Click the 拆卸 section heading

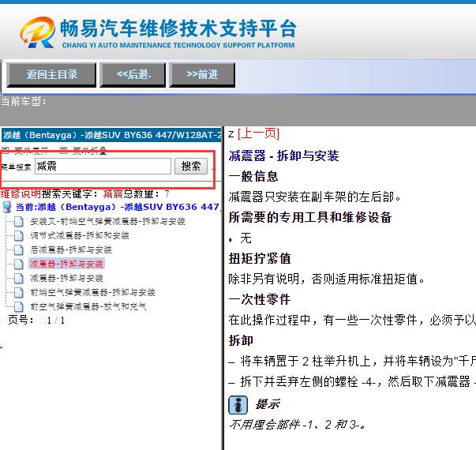coord(241,341)
